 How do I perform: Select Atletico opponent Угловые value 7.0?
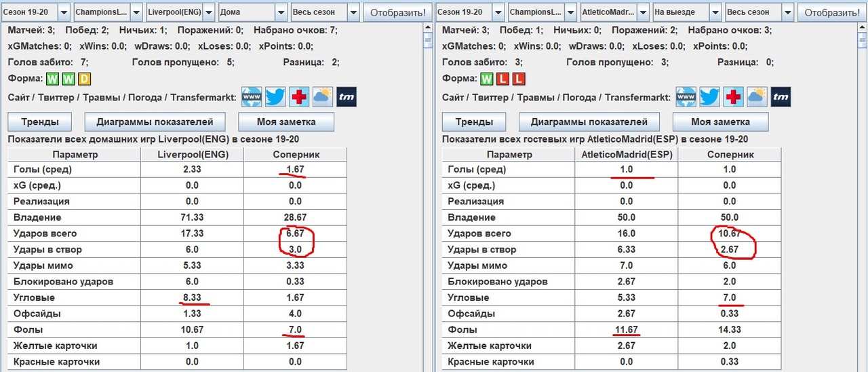(729, 298)
